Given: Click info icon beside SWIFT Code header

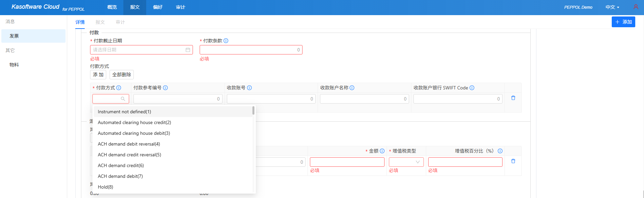Looking at the screenshot, I should click(472, 88).
